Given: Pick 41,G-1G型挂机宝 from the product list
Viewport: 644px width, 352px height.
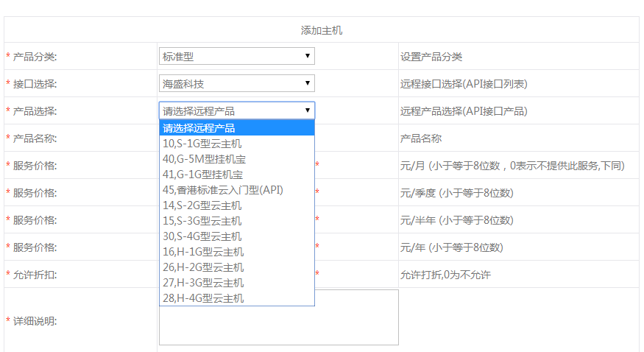Looking at the screenshot, I should [236, 175].
